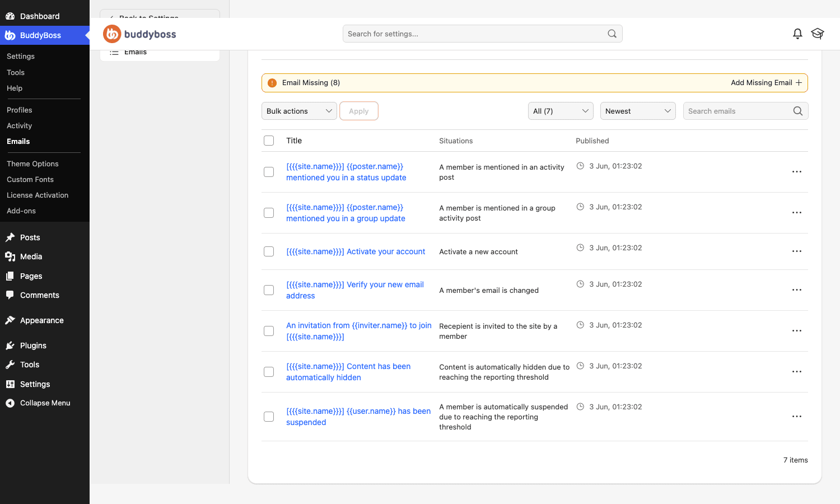840x504 pixels.
Task: Click the Media icon in sidebar
Action: click(10, 256)
